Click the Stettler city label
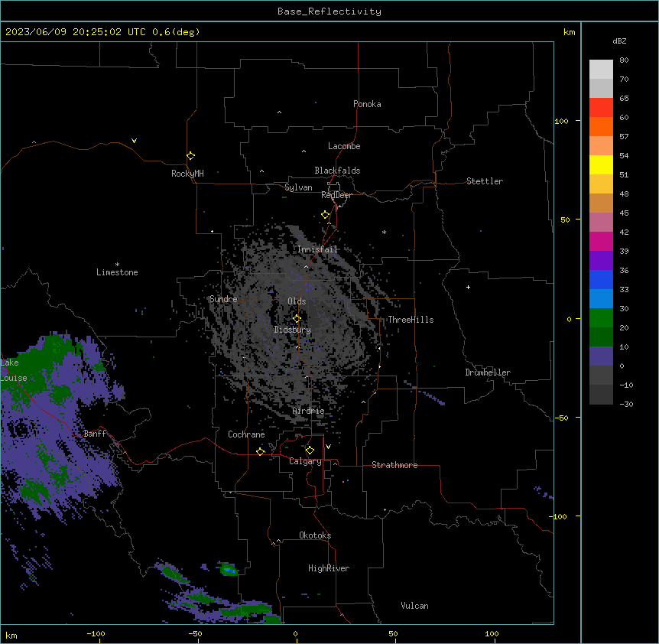The image size is (659, 644). 485,181
